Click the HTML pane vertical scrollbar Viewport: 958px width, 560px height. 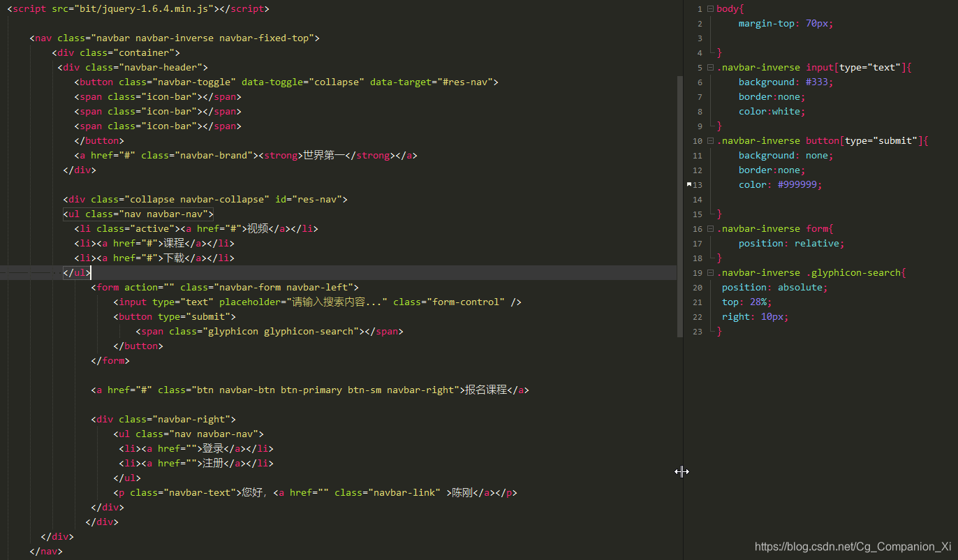point(680,207)
